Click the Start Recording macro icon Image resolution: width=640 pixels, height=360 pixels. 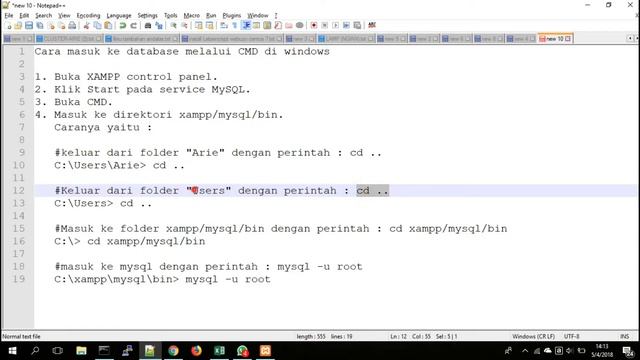coord(314,26)
